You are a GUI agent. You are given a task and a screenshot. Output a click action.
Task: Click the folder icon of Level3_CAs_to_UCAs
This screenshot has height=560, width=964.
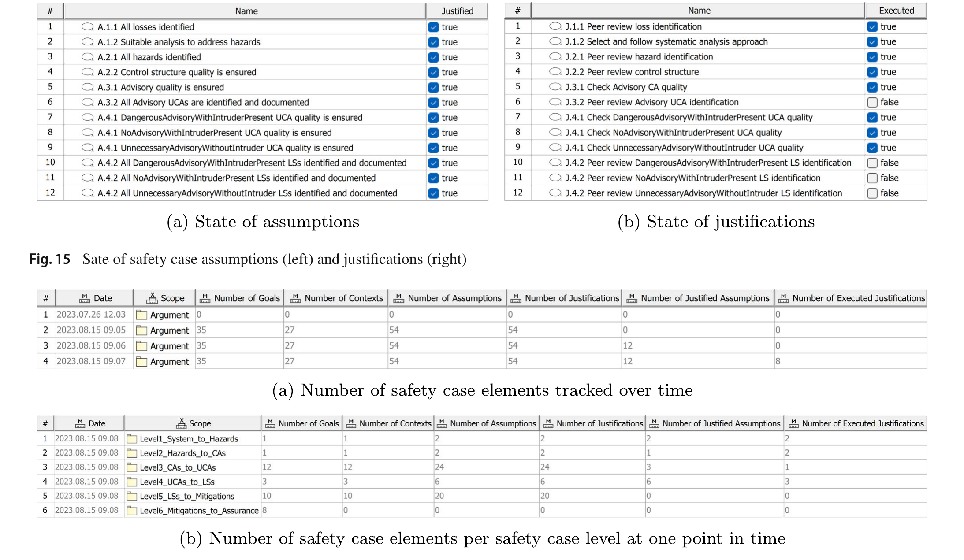tap(132, 467)
